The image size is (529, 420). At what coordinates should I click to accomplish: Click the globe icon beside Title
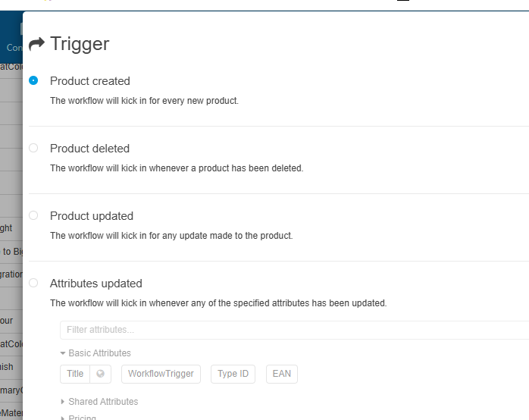tap(100, 374)
